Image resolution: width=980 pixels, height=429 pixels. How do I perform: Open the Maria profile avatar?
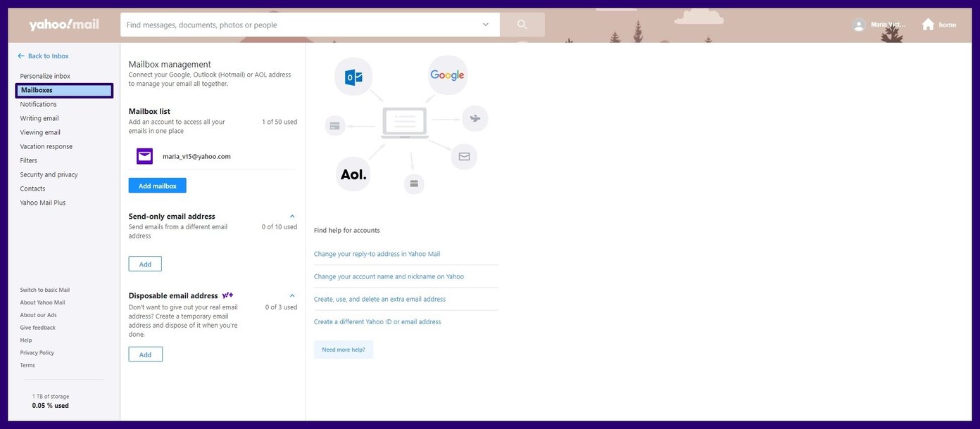pyautogui.click(x=858, y=25)
